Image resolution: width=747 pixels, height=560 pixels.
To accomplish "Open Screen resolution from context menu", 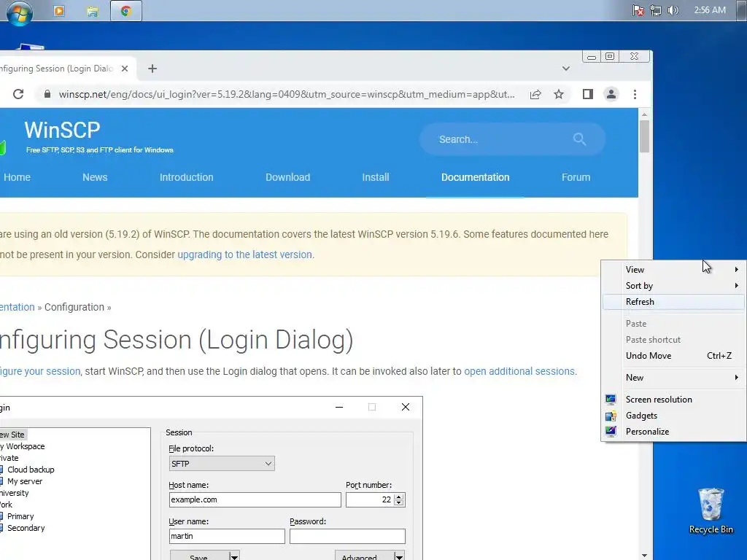I will 673,400.
